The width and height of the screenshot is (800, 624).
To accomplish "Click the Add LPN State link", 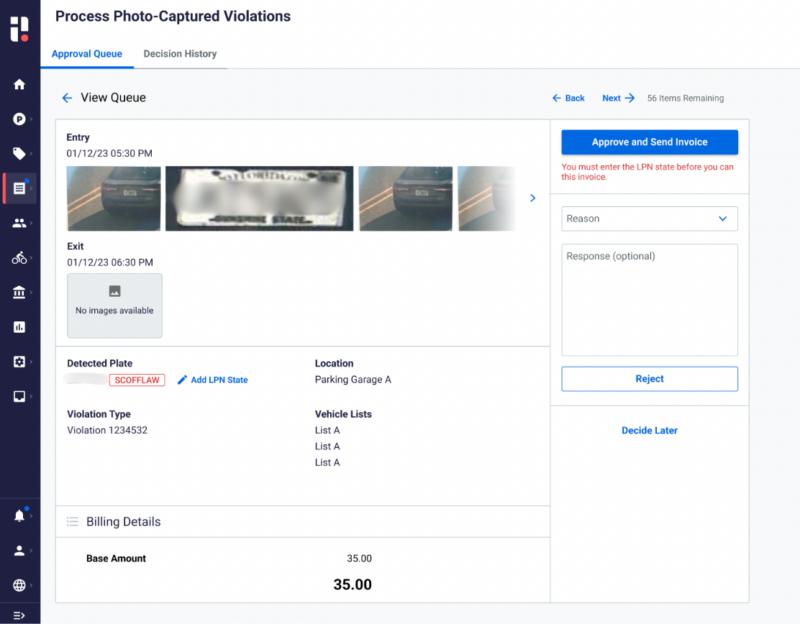I will coord(213,380).
